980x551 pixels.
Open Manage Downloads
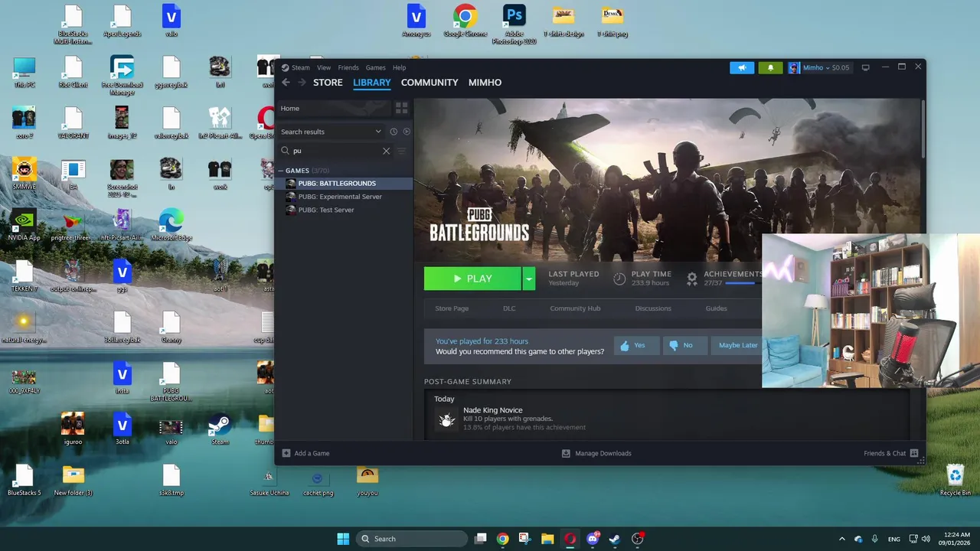pyautogui.click(x=596, y=453)
